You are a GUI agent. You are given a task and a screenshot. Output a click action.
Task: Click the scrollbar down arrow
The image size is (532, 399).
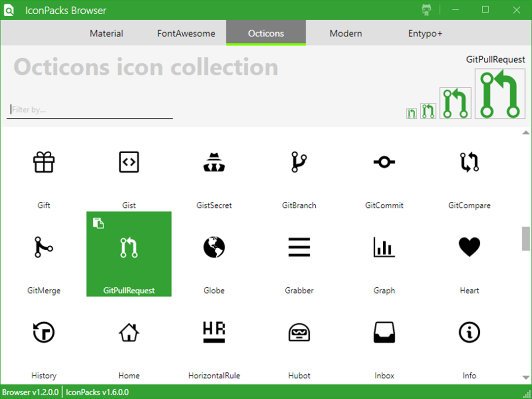526,377
